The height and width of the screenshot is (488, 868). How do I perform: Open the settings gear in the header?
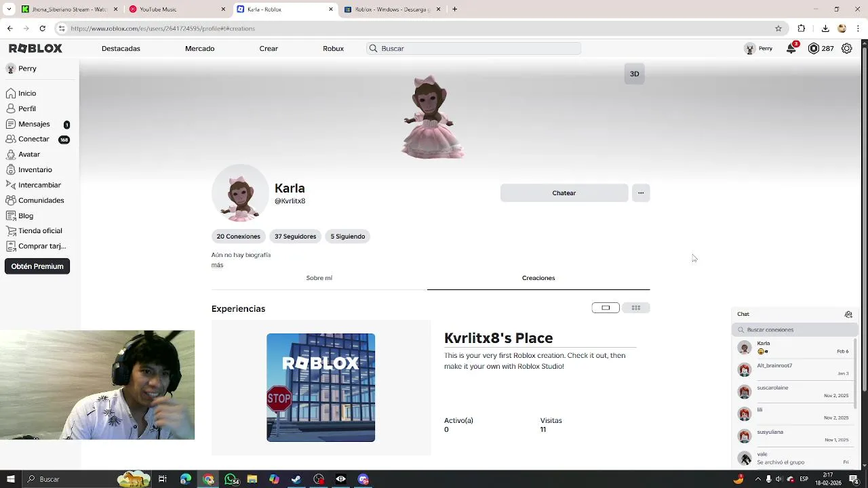coord(847,49)
